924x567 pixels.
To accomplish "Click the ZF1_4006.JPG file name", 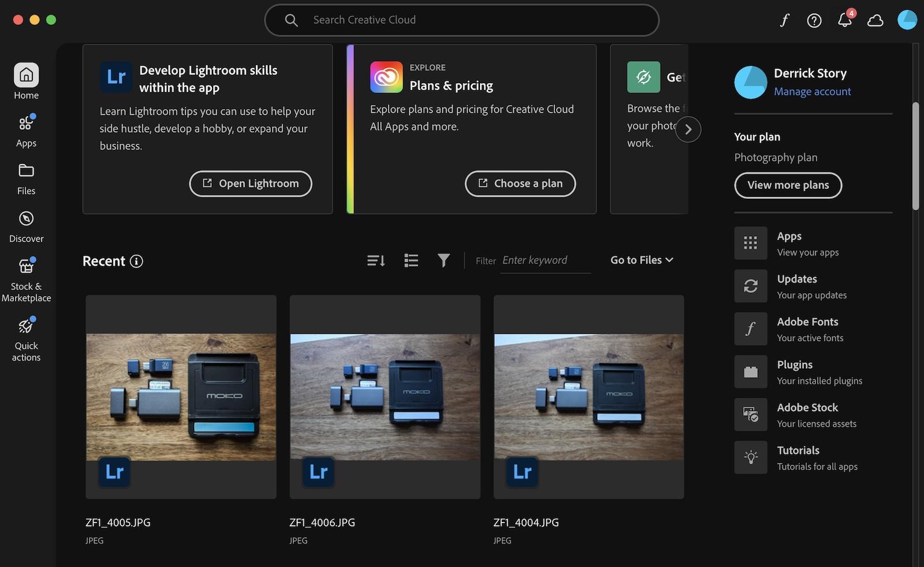I will tap(322, 523).
